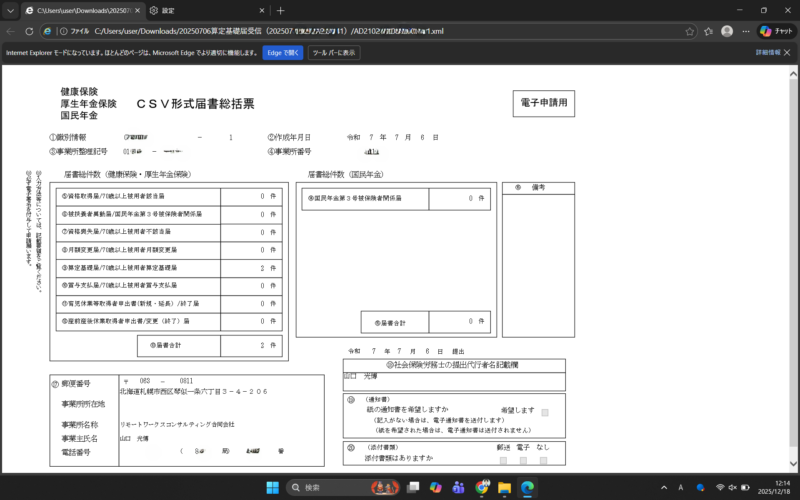800x500 pixels.
Task: Click the browser back arrow
Action: tap(11, 31)
